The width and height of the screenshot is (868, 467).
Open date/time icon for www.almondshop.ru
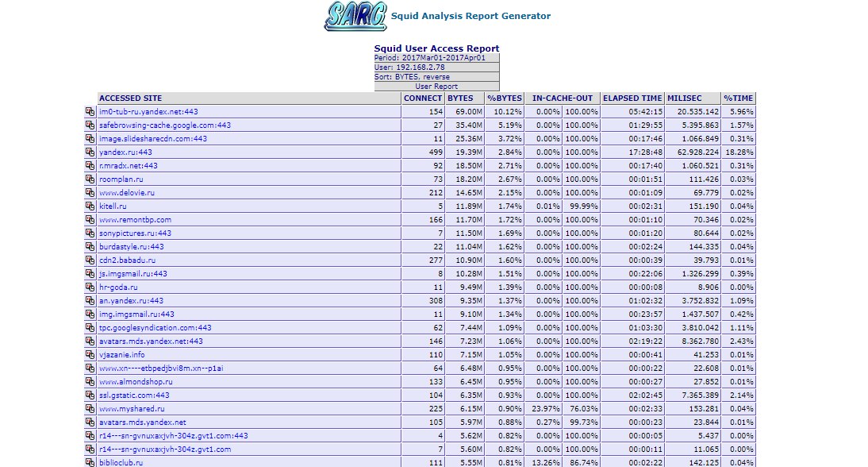[90, 382]
